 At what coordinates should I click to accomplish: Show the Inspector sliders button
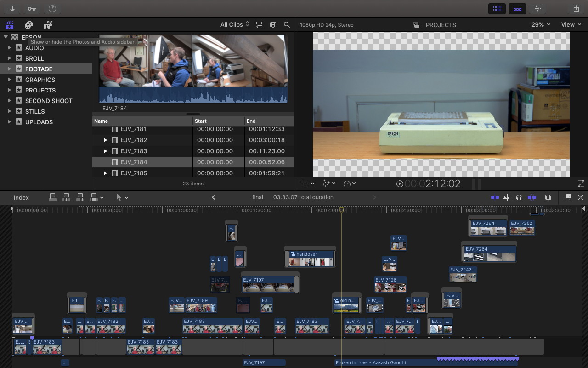coord(538,9)
